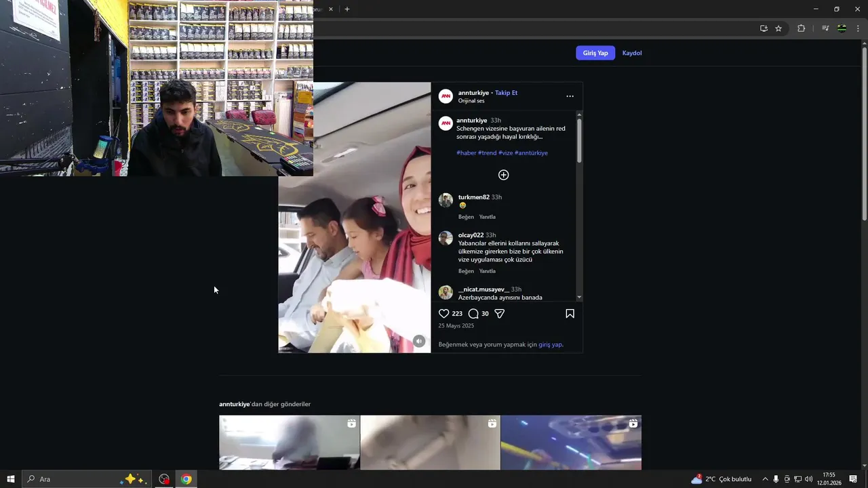Image resolution: width=868 pixels, height=488 pixels.
Task: Open the media control music icon
Action: tap(825, 28)
